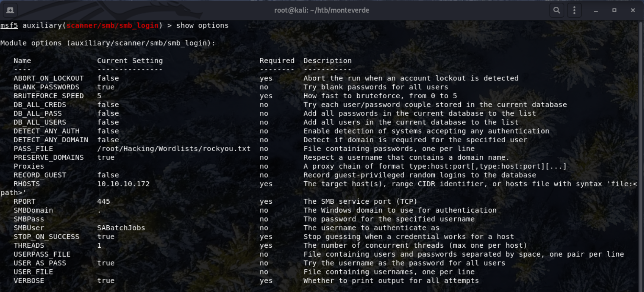The image size is (644, 292).
Task: Select the USERPASS_FILE option name
Action: (x=42, y=254)
